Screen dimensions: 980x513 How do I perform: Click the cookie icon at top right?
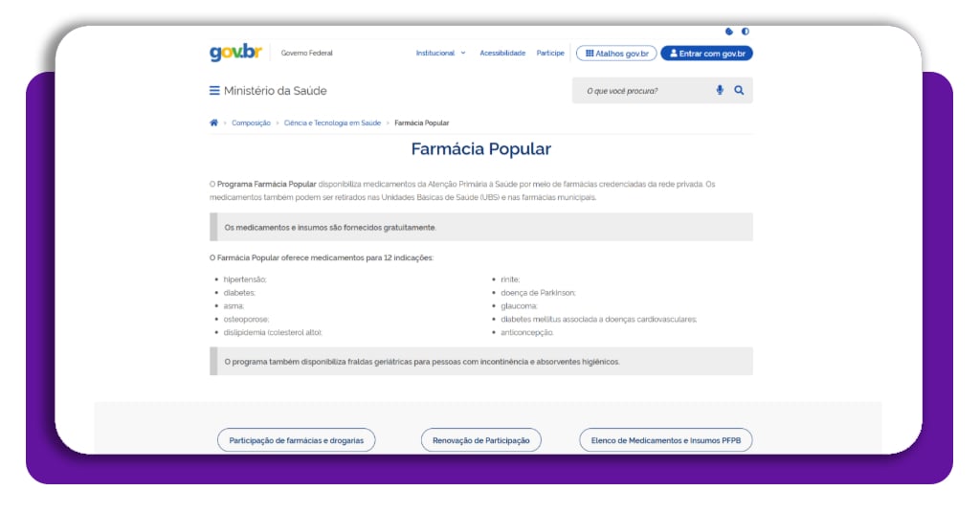click(728, 32)
